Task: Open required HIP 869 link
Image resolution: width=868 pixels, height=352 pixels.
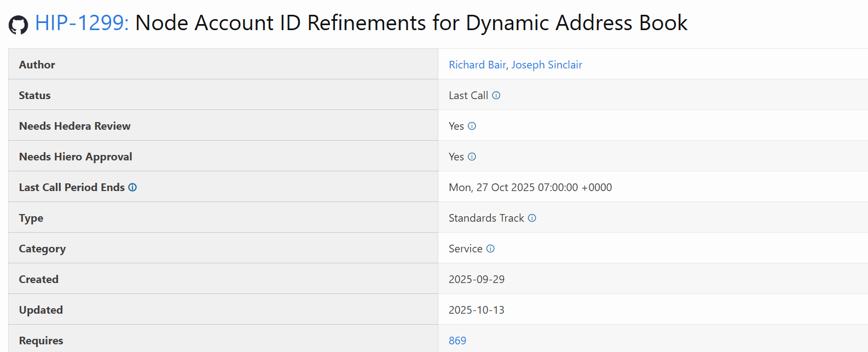Action: coord(458,341)
